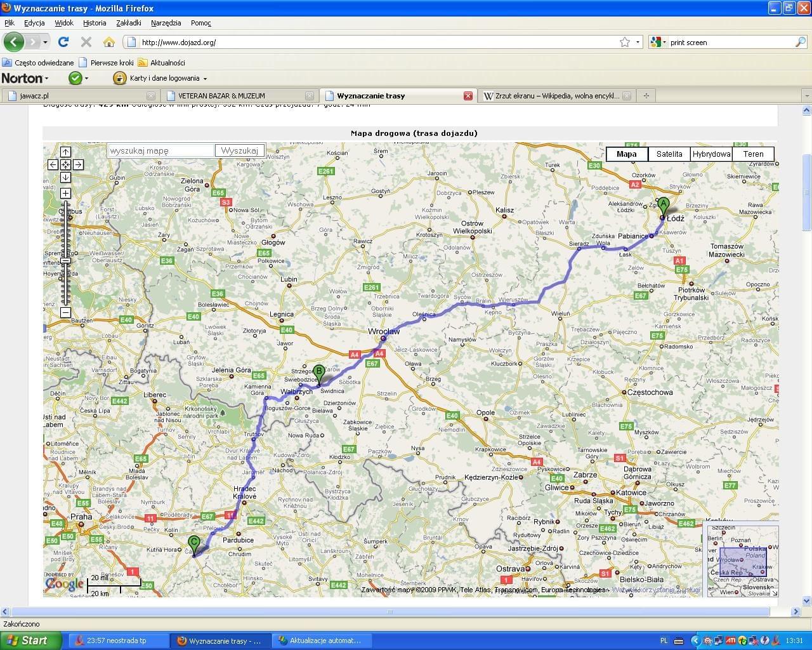This screenshot has width=812, height=650.
Task: Bookmark page using the star icon
Action: [x=624, y=42]
